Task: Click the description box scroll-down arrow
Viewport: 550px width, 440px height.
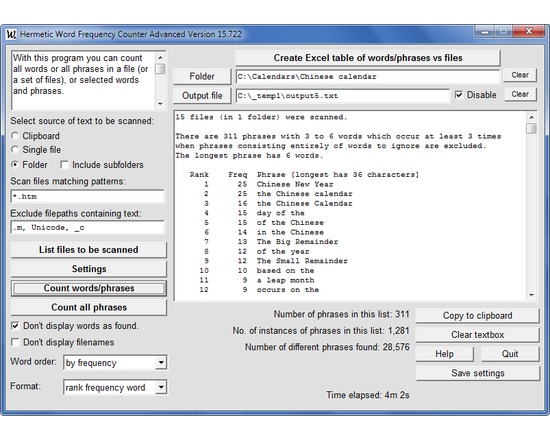Action: point(160,104)
